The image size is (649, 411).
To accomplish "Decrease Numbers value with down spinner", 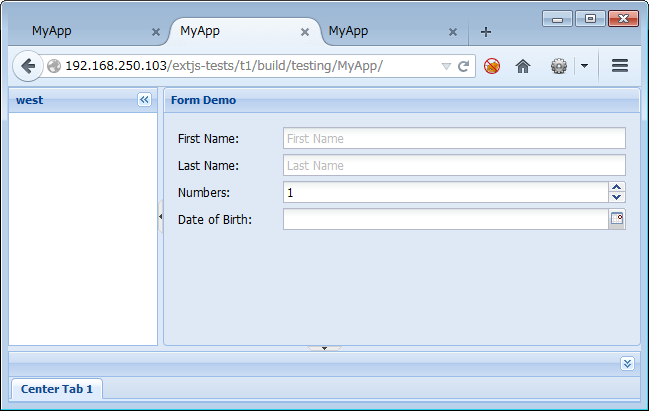I will [x=617, y=197].
